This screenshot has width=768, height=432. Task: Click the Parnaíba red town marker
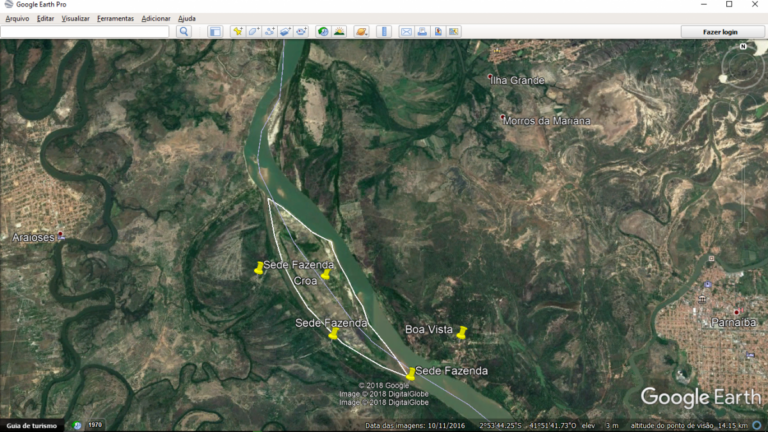(736, 312)
